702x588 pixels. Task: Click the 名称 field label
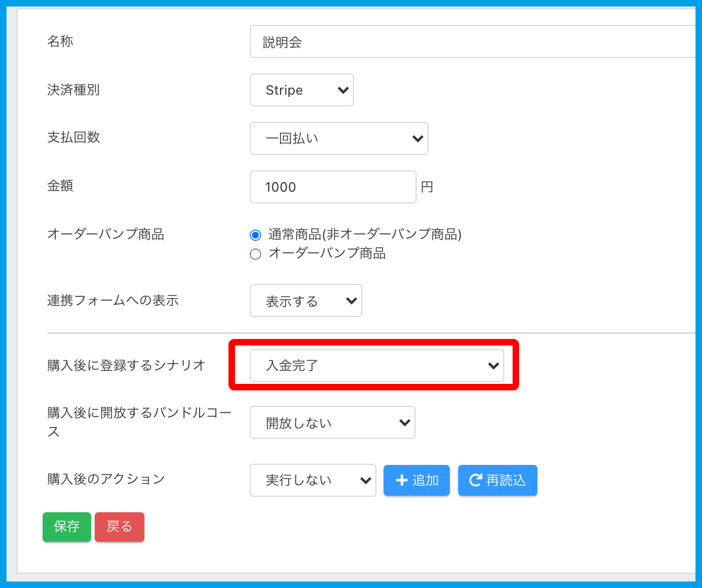60,41
